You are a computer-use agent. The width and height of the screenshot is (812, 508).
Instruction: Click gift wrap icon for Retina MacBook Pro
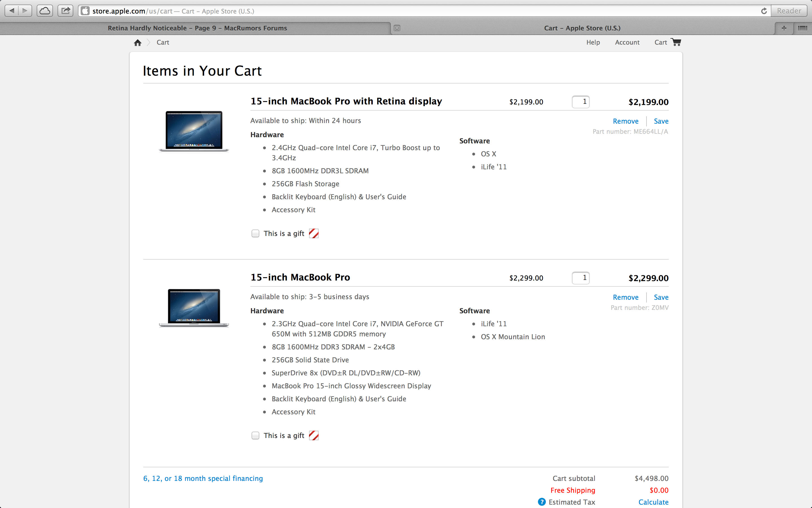[314, 233]
